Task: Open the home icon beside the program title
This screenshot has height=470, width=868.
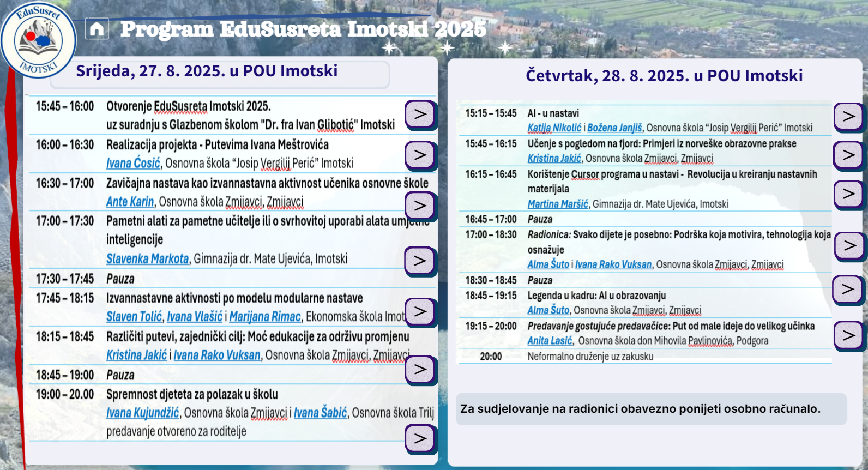Action: click(97, 29)
